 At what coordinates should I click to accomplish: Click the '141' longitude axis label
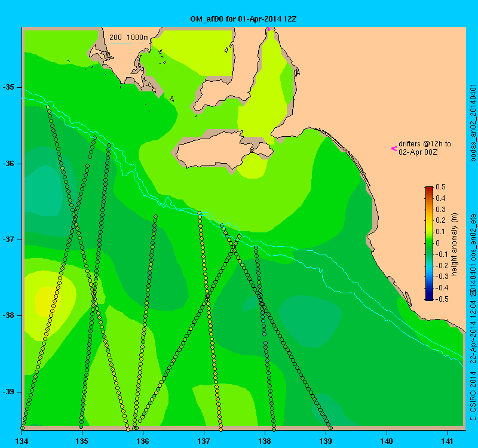pos(448,441)
